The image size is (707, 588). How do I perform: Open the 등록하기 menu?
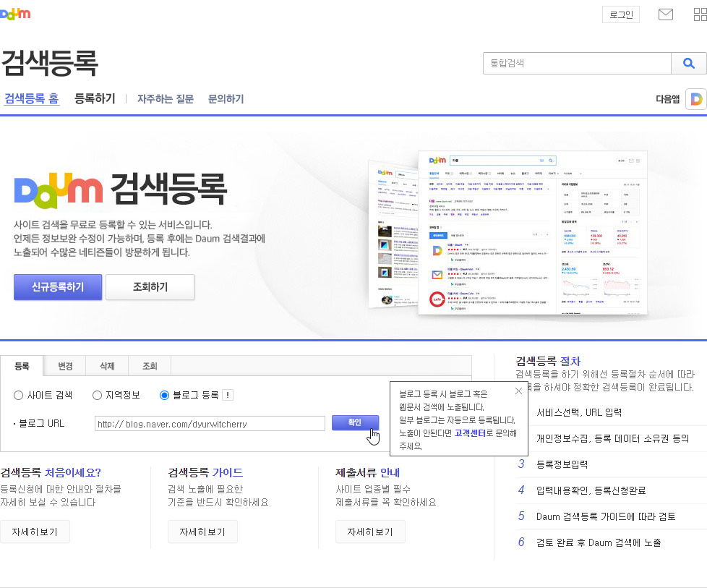tap(95, 98)
